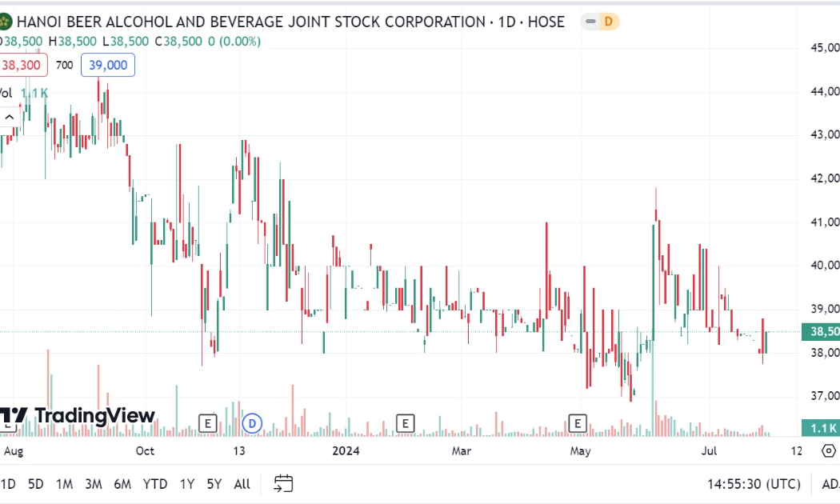Click the 14:55:30 (UTC) timezone clock

point(754,484)
